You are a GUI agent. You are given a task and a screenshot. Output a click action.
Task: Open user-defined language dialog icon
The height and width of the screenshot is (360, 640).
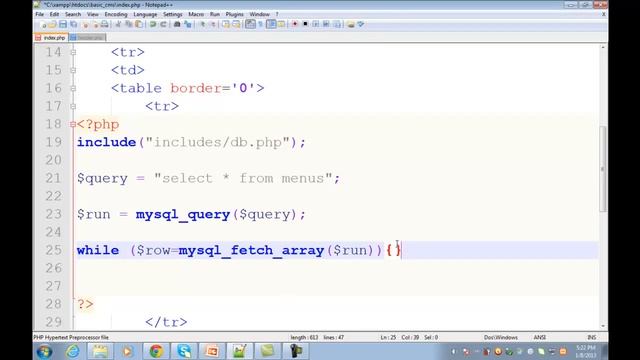pyautogui.click(x=281, y=24)
